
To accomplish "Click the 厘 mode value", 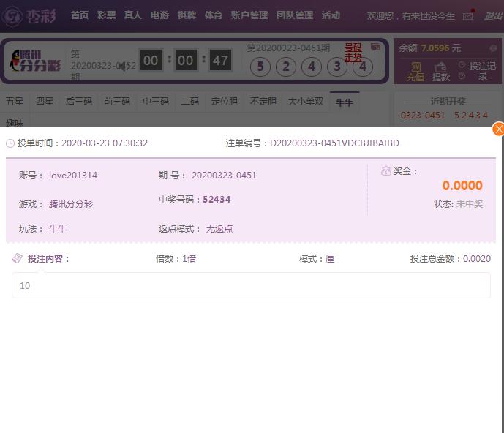I will click(x=330, y=258).
